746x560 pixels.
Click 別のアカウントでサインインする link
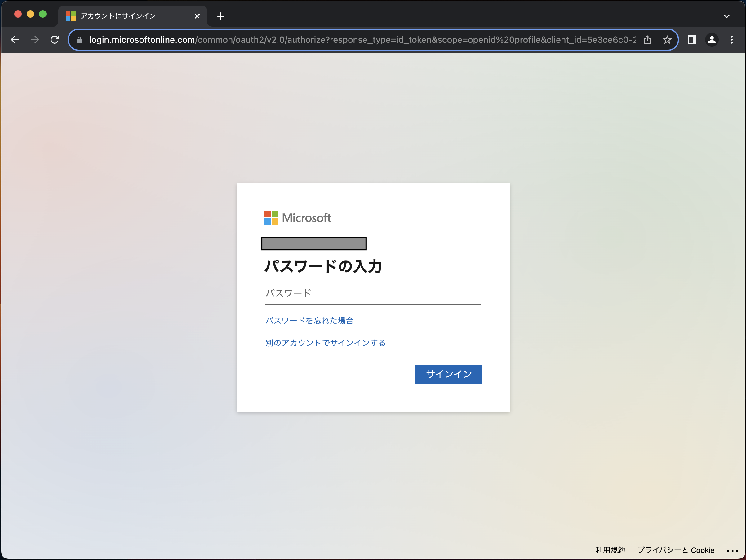(x=326, y=343)
